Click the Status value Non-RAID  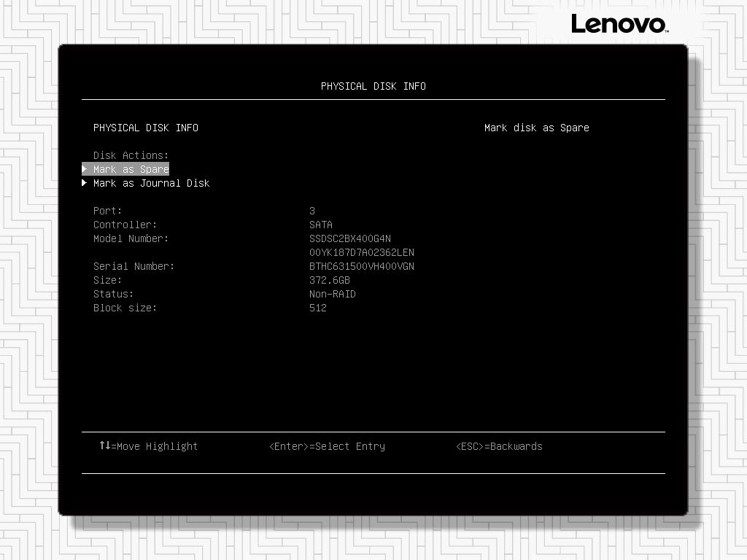tap(333, 294)
